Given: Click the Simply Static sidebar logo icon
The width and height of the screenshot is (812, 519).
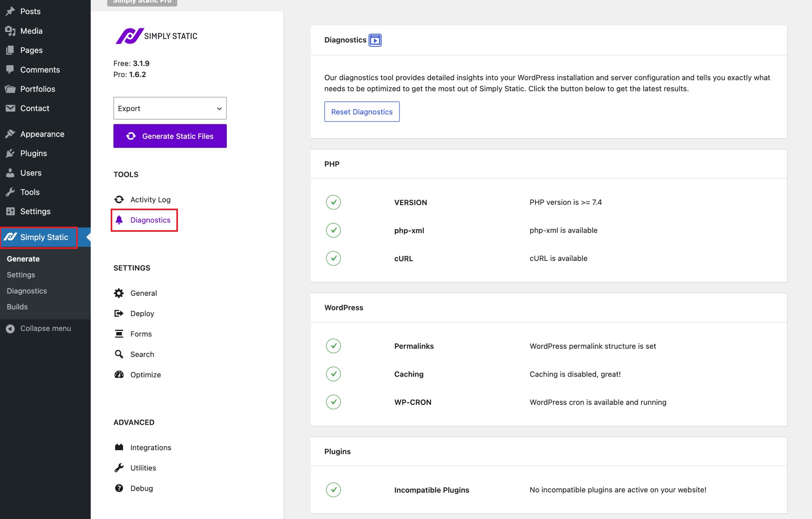Looking at the screenshot, I should click(10, 237).
